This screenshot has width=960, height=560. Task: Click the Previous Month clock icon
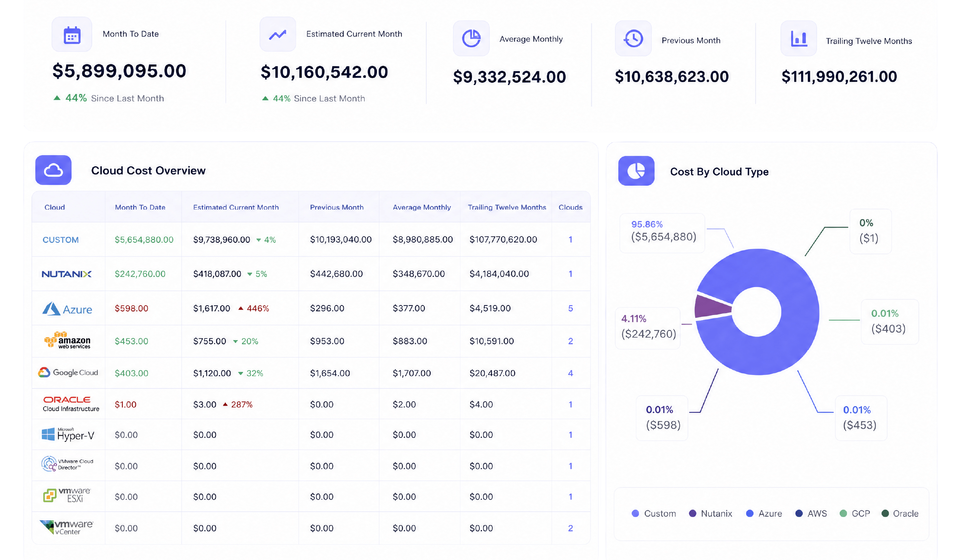633,39
